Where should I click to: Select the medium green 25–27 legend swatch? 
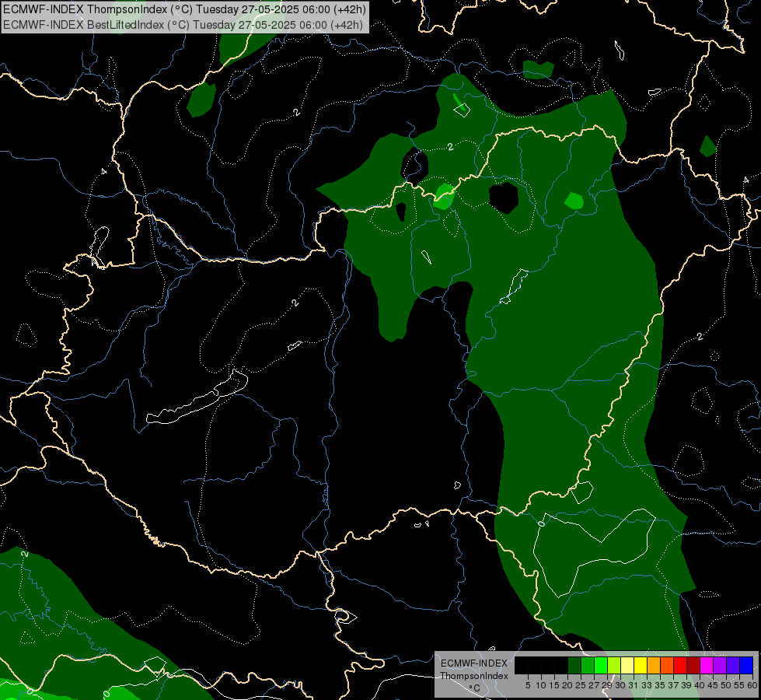(x=588, y=665)
